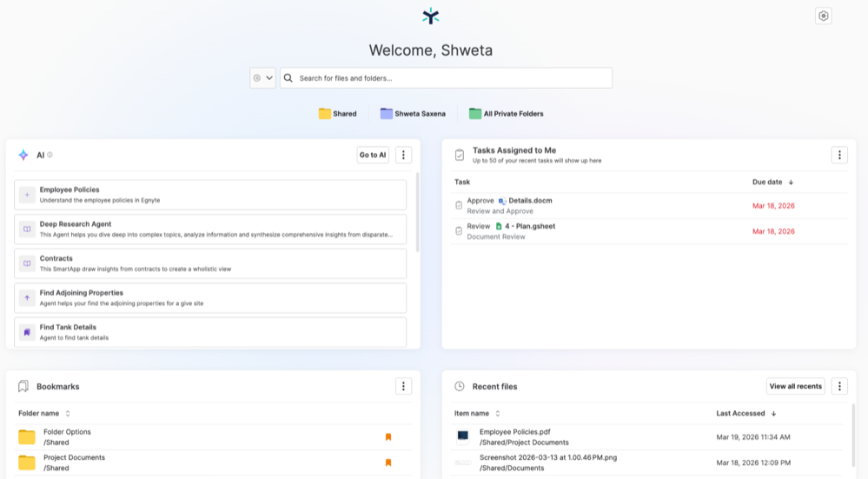868x479 pixels.
Task: Expand the search scope dropdown
Action: [x=262, y=78]
